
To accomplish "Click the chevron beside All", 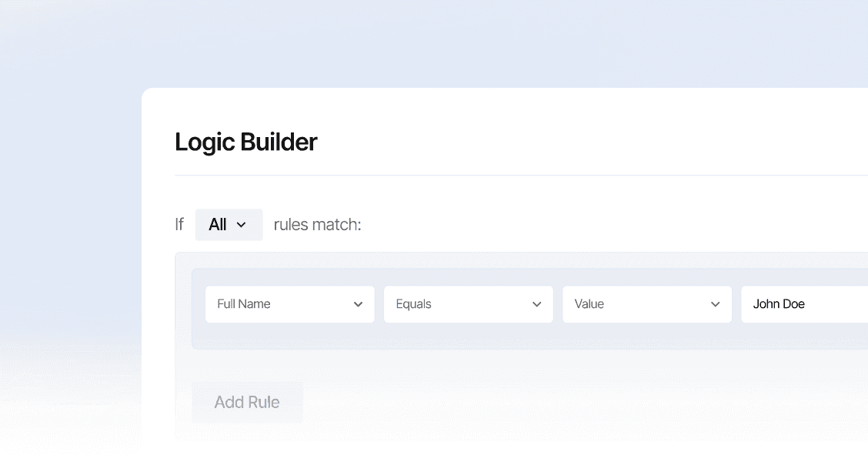I will pyautogui.click(x=242, y=225).
